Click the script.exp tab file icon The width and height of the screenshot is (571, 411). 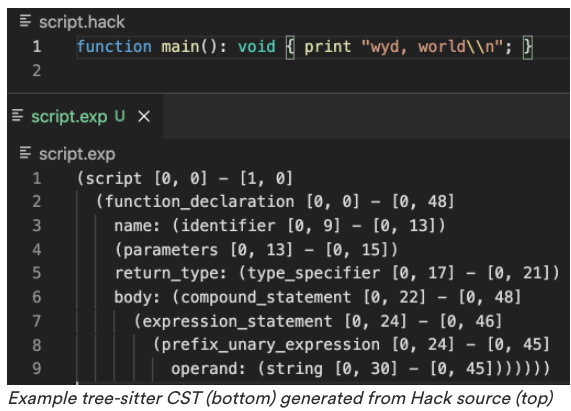pyautogui.click(x=17, y=115)
